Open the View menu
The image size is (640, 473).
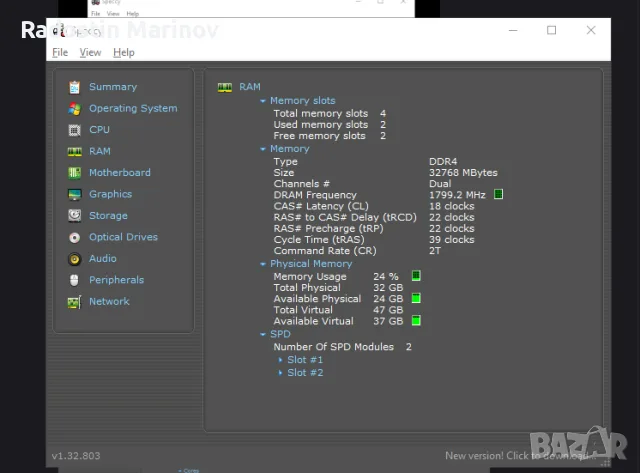coord(90,53)
